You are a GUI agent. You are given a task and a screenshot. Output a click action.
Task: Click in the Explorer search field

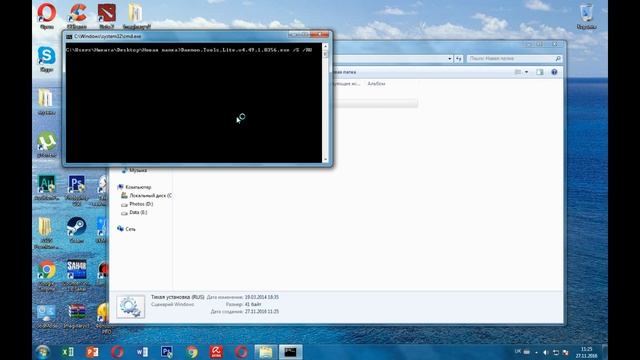tap(514, 59)
